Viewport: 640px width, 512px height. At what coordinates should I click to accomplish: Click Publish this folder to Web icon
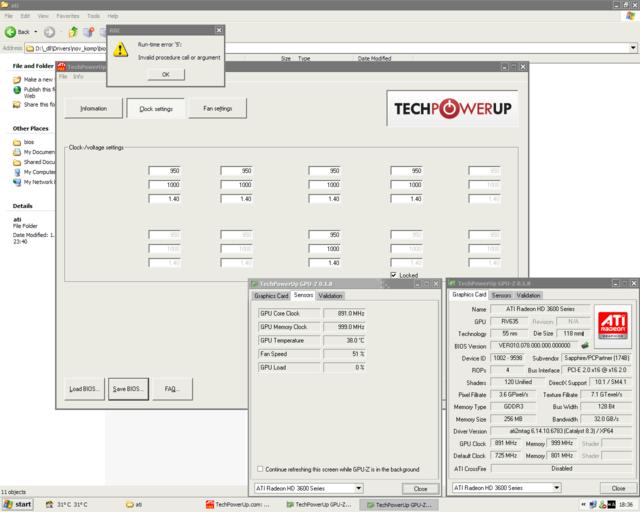point(17,90)
